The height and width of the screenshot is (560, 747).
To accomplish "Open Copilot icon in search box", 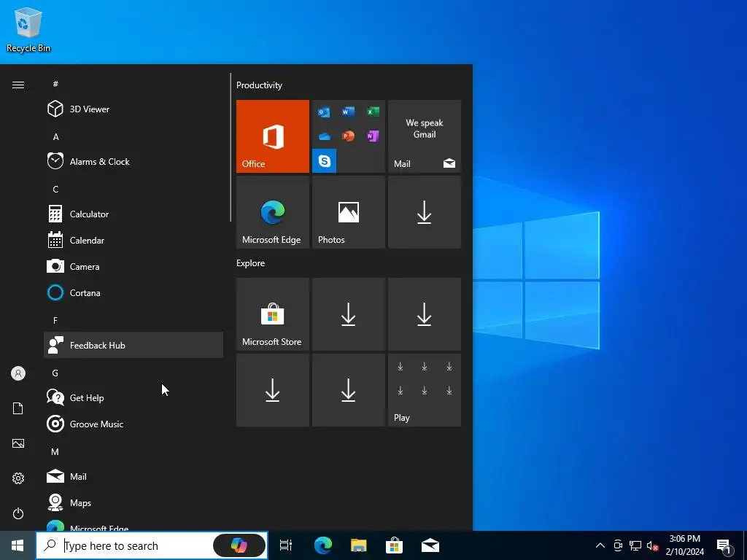I will [x=239, y=545].
